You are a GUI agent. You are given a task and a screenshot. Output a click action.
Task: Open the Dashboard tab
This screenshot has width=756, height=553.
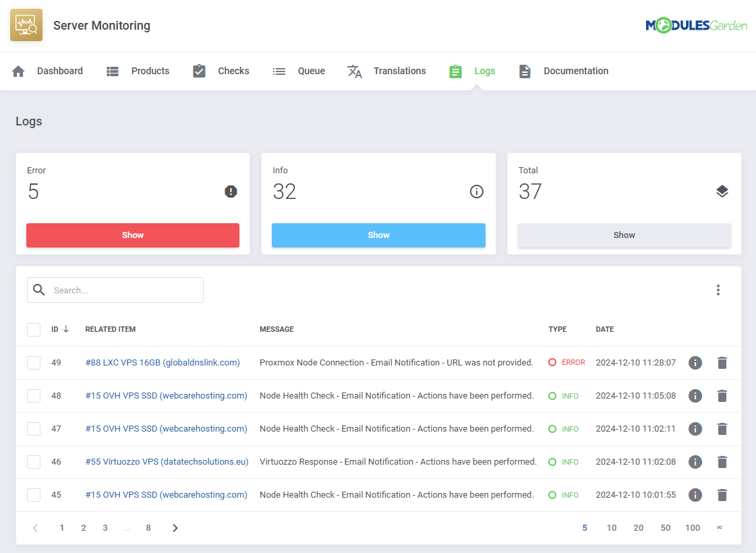47,71
